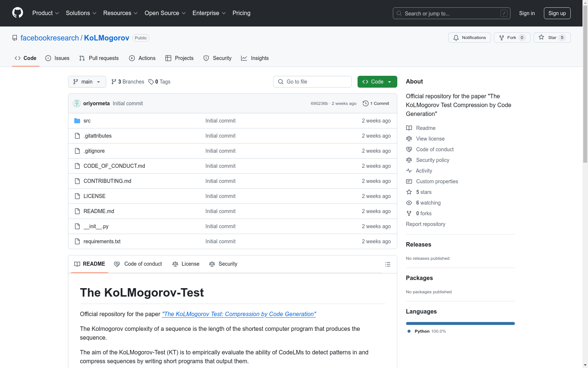Click the Sign in link

click(527, 13)
